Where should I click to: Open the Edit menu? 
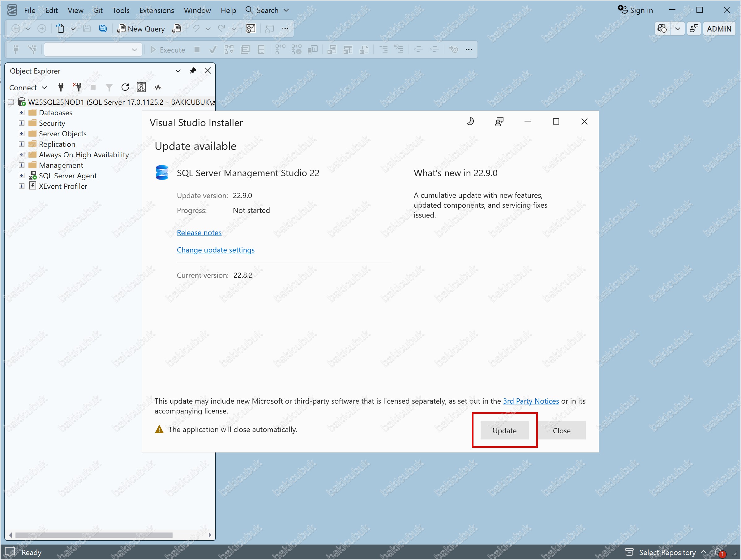(52, 11)
